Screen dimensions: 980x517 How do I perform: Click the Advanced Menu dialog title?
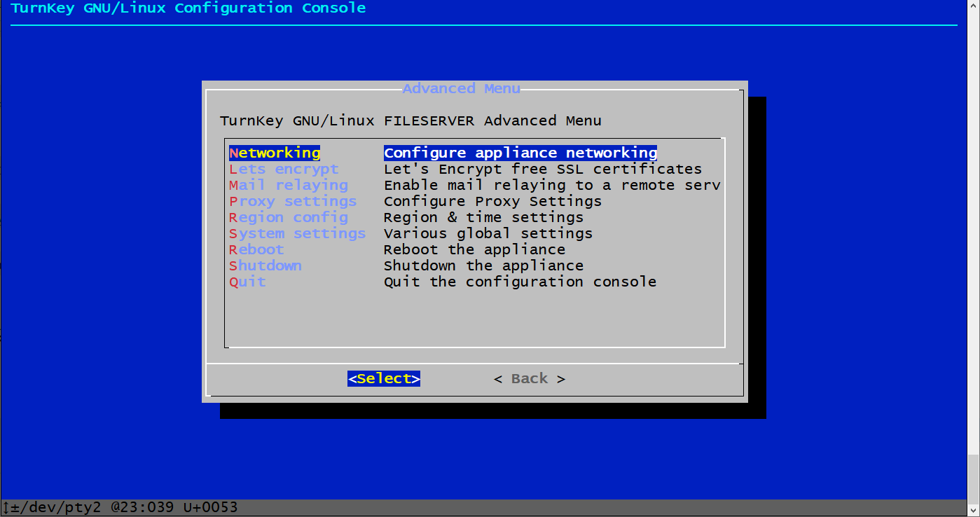point(461,88)
